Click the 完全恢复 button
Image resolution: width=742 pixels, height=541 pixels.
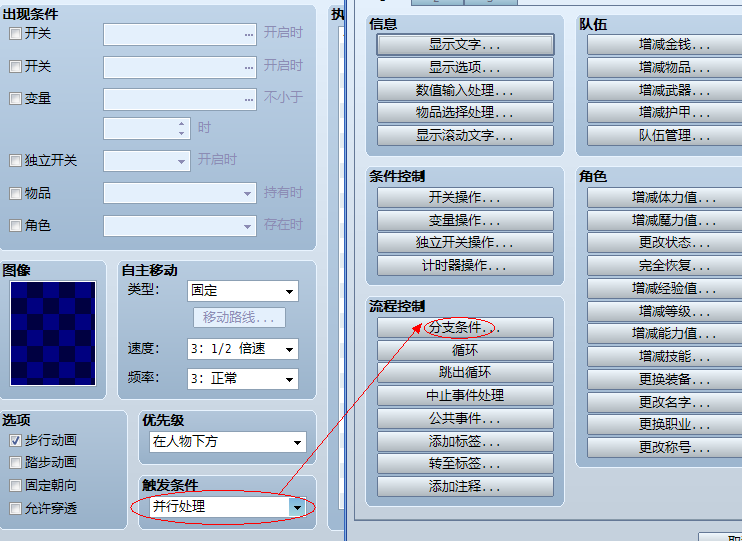coord(664,266)
